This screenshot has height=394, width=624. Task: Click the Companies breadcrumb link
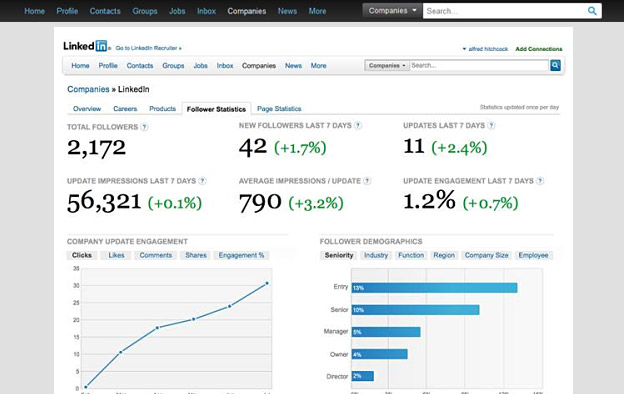point(88,89)
